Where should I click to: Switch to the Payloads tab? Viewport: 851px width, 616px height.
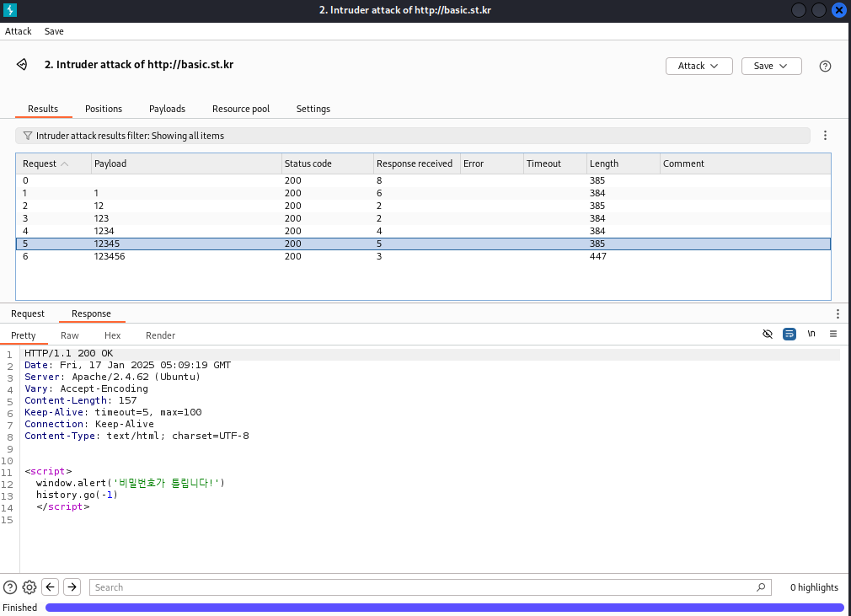[167, 109]
